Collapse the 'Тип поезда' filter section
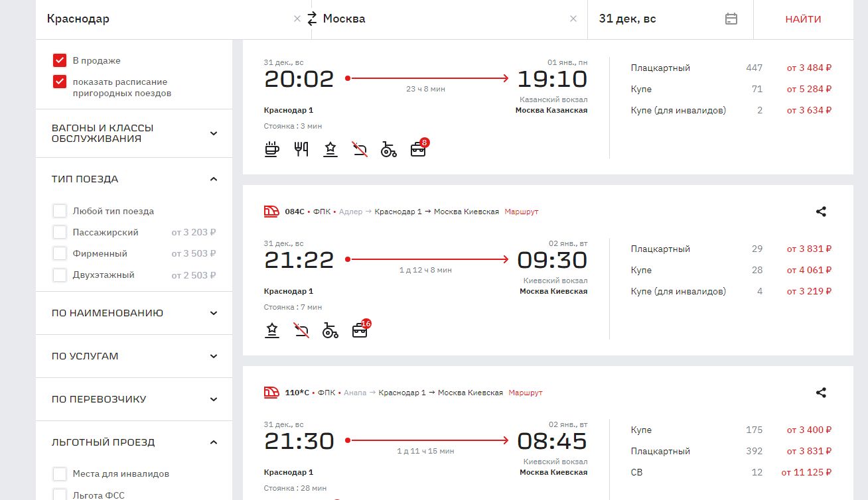Image resolution: width=868 pixels, height=500 pixels. 214,179
